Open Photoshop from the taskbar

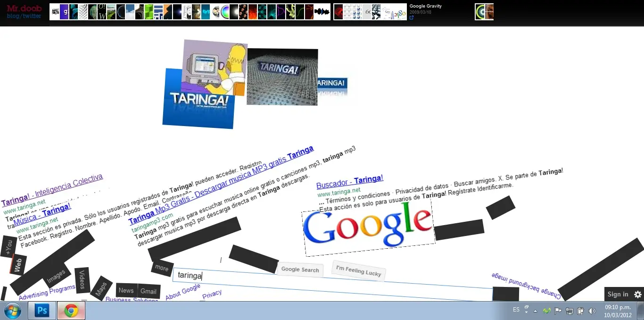click(42, 311)
